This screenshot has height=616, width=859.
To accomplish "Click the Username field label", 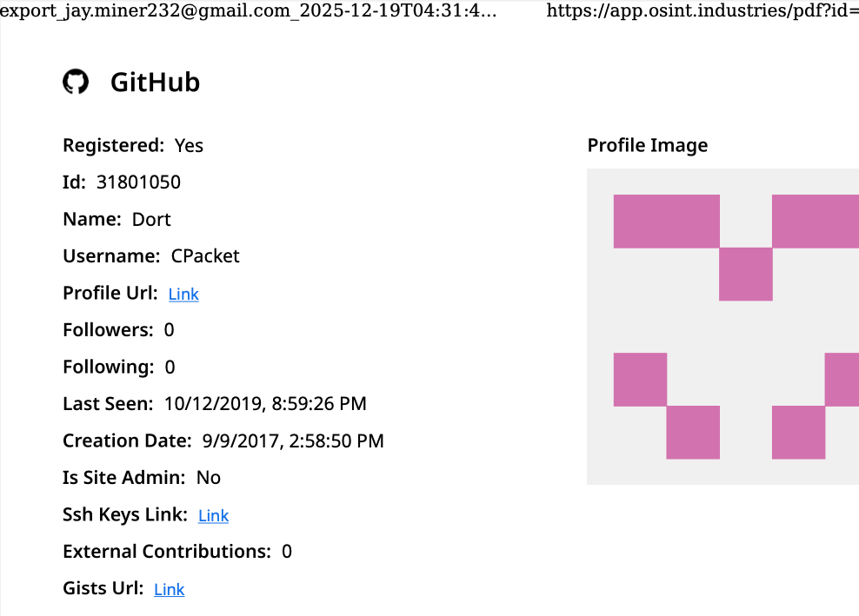I will coord(111,256).
